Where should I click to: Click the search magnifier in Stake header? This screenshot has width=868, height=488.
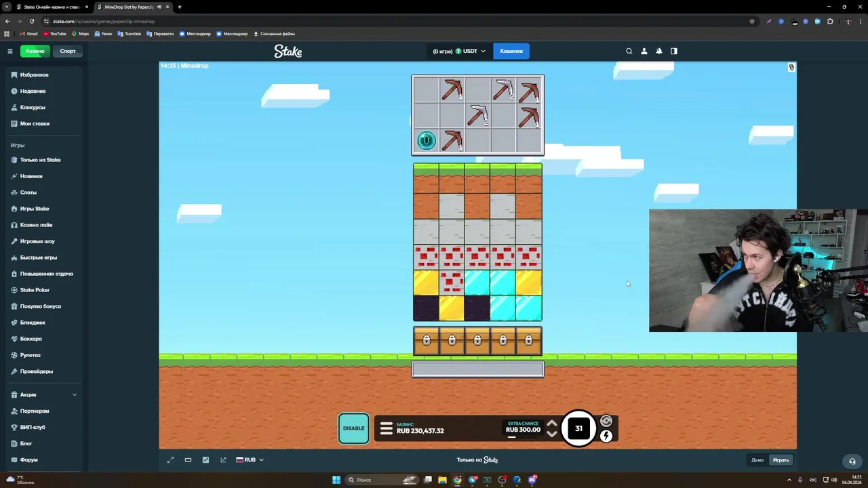tap(629, 51)
